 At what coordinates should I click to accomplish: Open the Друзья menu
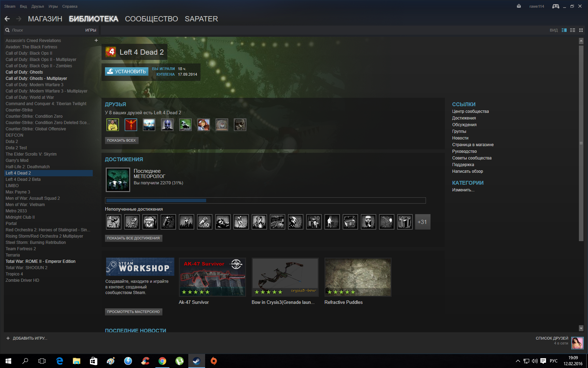click(x=38, y=6)
